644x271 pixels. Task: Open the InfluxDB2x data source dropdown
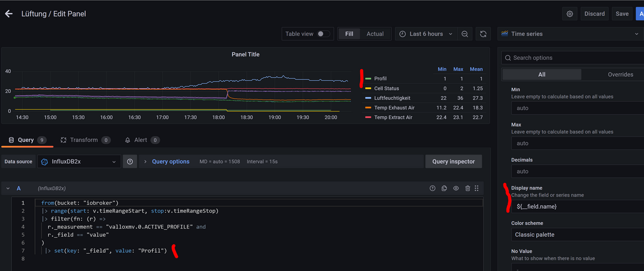(x=79, y=162)
